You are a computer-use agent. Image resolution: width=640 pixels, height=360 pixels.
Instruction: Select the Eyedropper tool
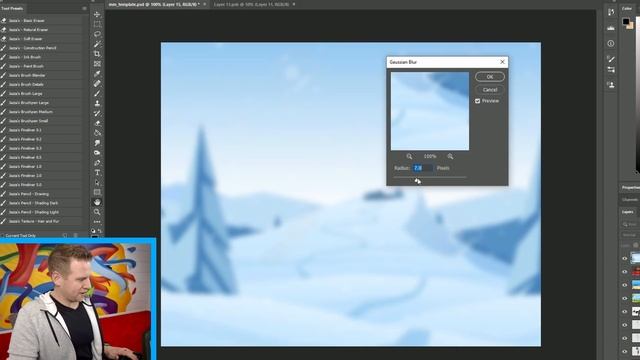[97, 74]
